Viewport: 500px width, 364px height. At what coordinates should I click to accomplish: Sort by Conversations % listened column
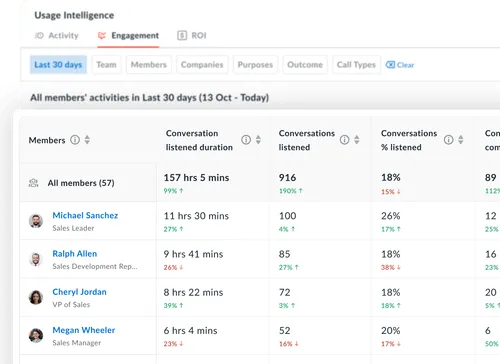click(461, 140)
